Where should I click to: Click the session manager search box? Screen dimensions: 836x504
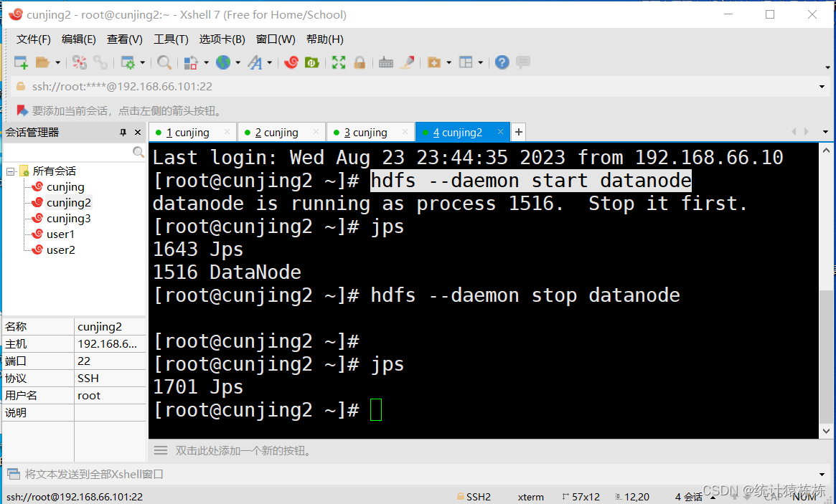(74, 152)
